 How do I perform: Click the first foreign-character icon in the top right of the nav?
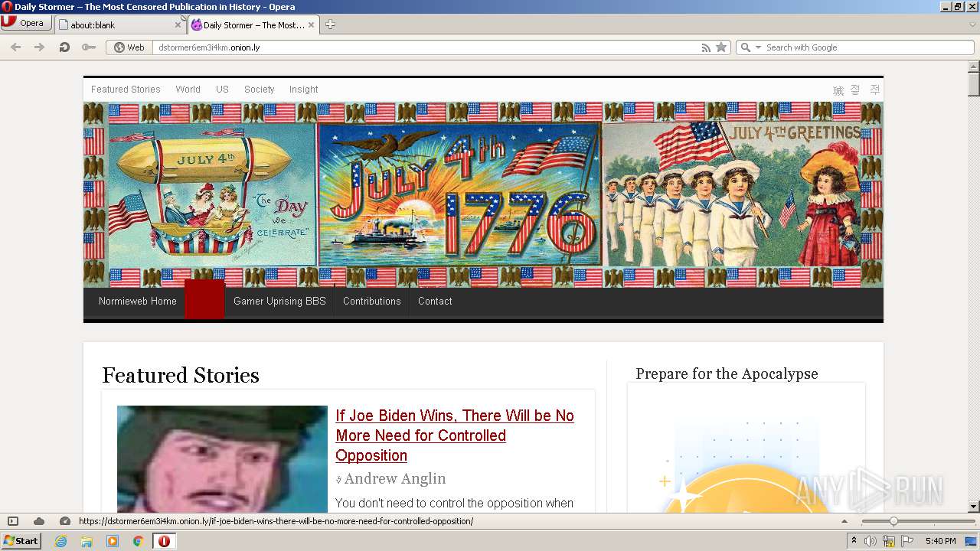[838, 90]
